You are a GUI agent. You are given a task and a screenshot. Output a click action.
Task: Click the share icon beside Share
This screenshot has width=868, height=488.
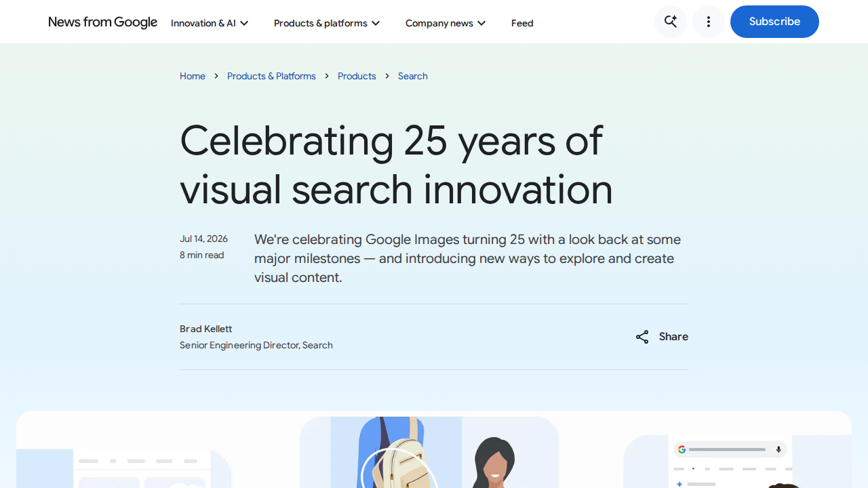[642, 337]
